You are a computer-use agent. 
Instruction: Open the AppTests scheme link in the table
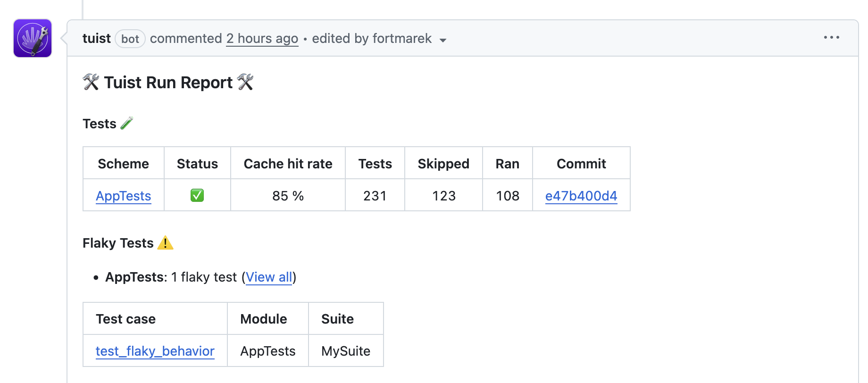[x=123, y=196]
